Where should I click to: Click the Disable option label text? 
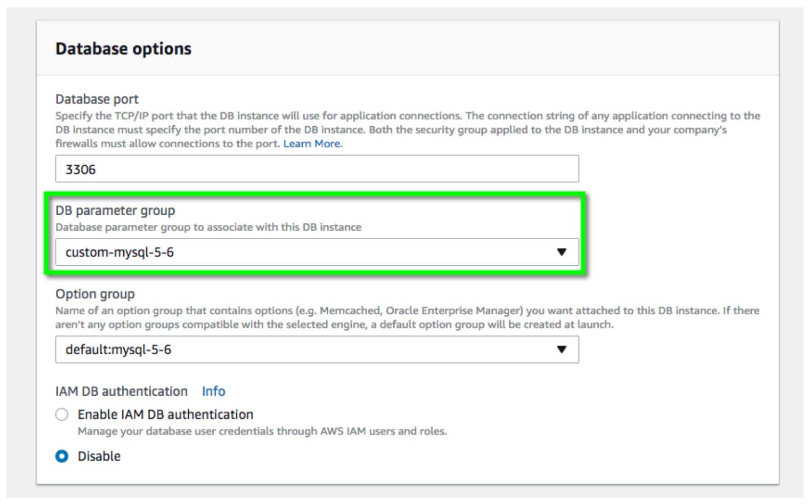99,456
